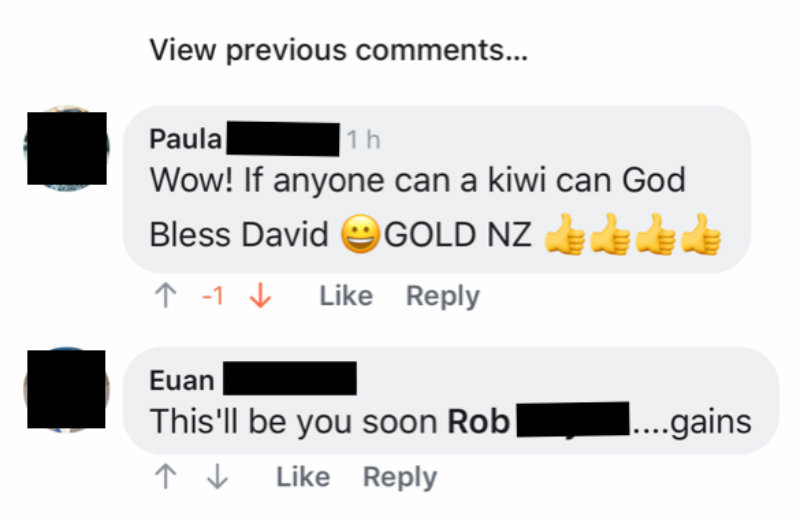Open Euan's profile picture
Screen dimensions: 800x520
[x=66, y=389]
